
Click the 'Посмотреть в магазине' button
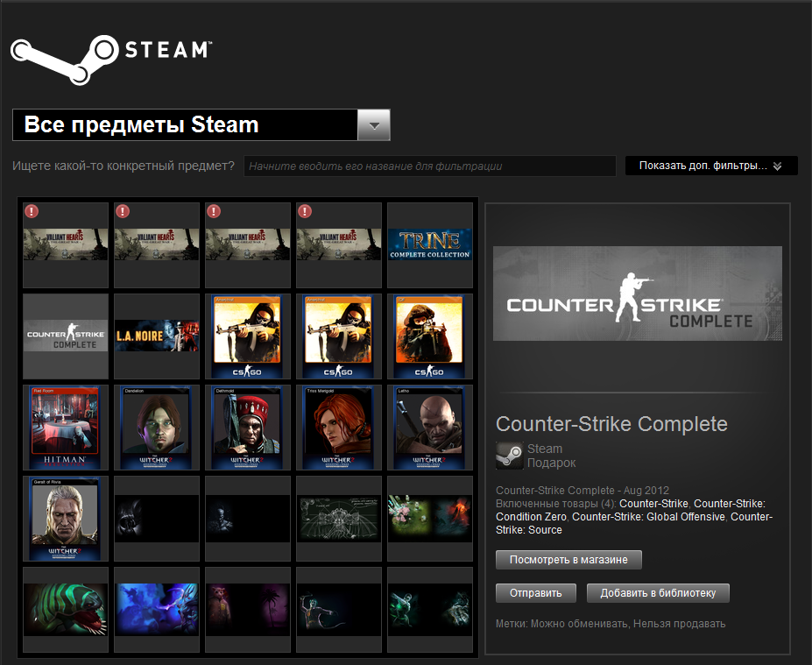click(x=568, y=560)
